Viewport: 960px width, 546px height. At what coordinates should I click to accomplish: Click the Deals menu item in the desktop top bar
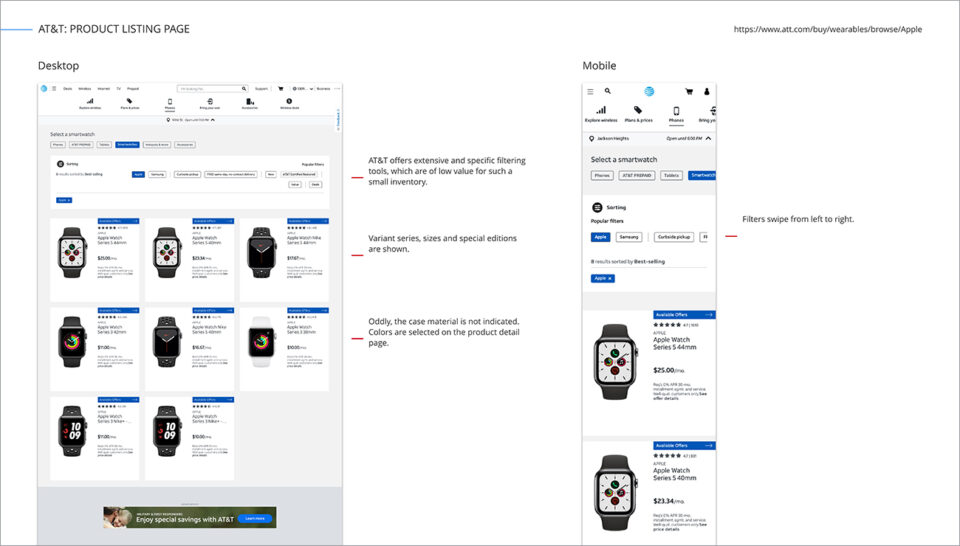(x=67, y=89)
